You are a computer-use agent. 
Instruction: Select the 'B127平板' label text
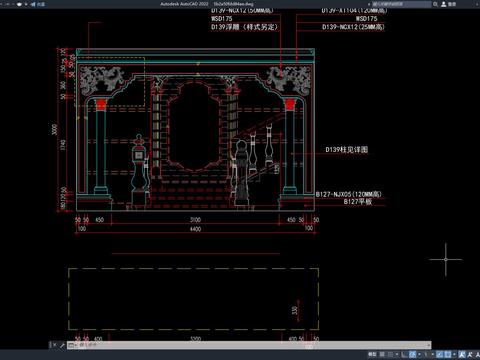point(358,202)
